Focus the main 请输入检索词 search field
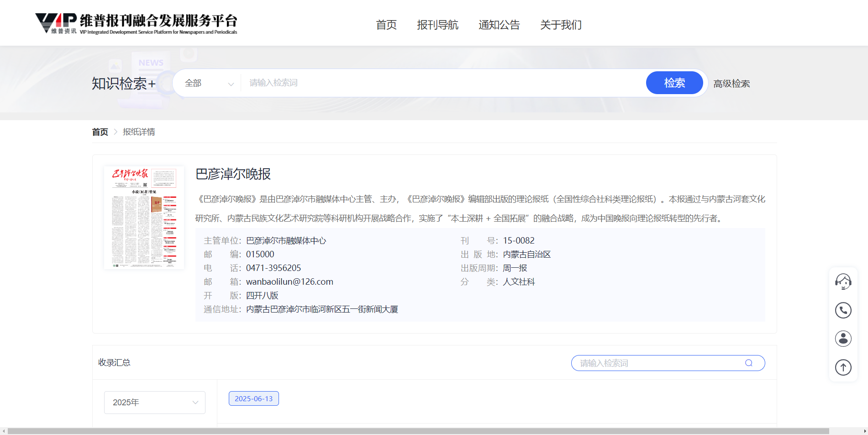The image size is (868, 435). (443, 83)
